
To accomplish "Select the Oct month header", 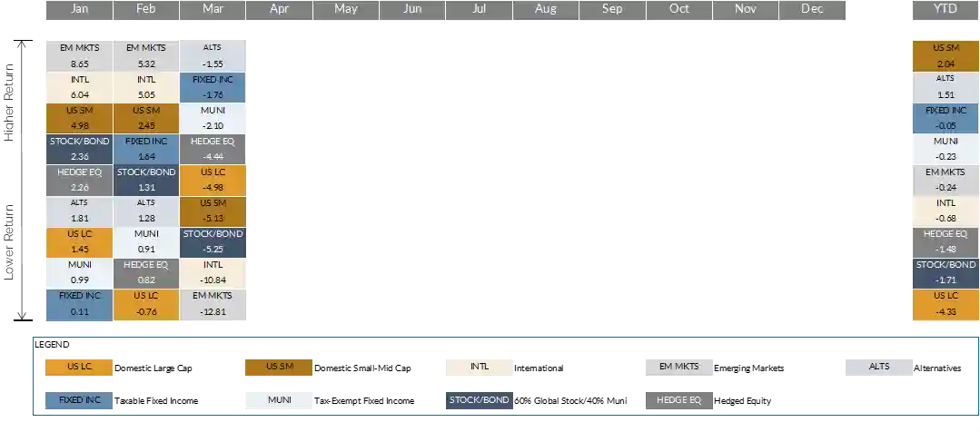I will click(679, 9).
